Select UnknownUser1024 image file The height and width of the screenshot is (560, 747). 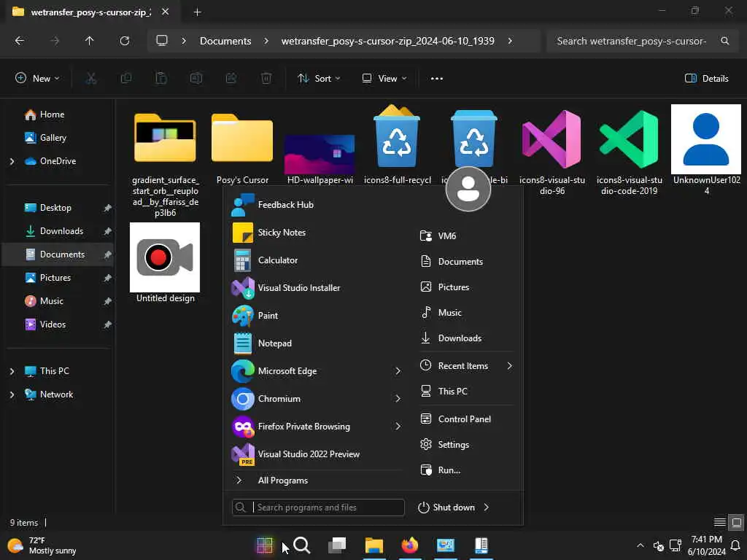(706, 150)
